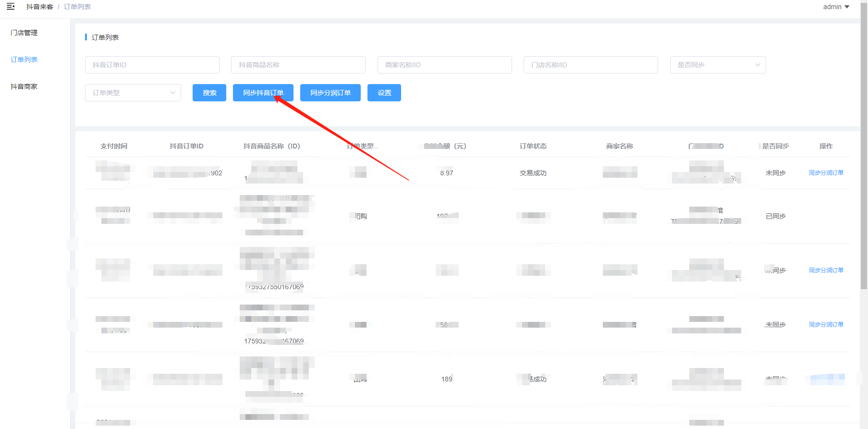Click the vertical page scrollbar
Image resolution: width=868 pixels, height=429 pixels.
click(864, 144)
